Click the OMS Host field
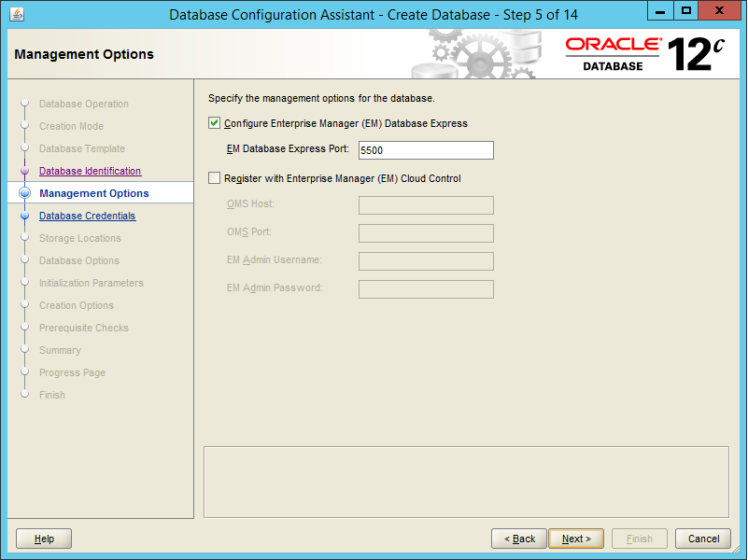 [x=426, y=205]
